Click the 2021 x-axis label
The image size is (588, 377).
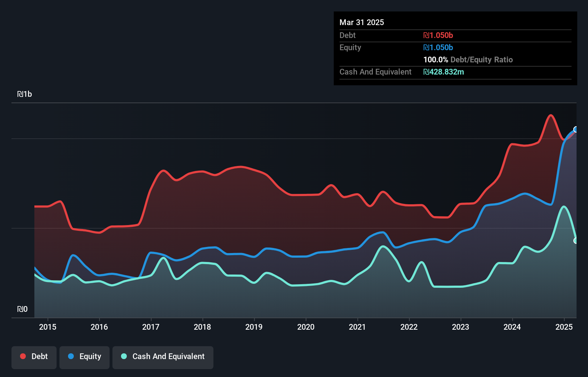tap(357, 327)
